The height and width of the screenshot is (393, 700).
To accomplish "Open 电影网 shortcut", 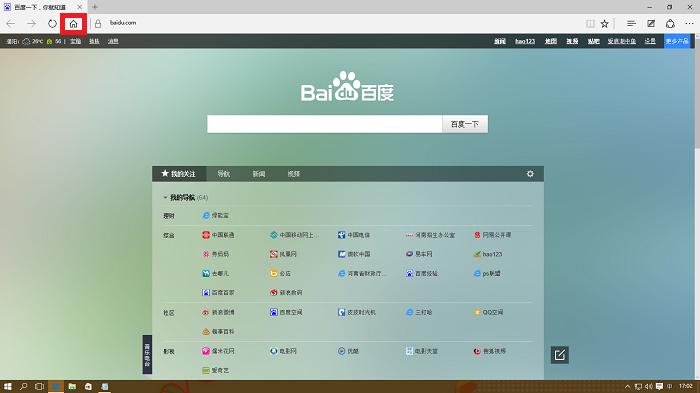I will 283,351.
